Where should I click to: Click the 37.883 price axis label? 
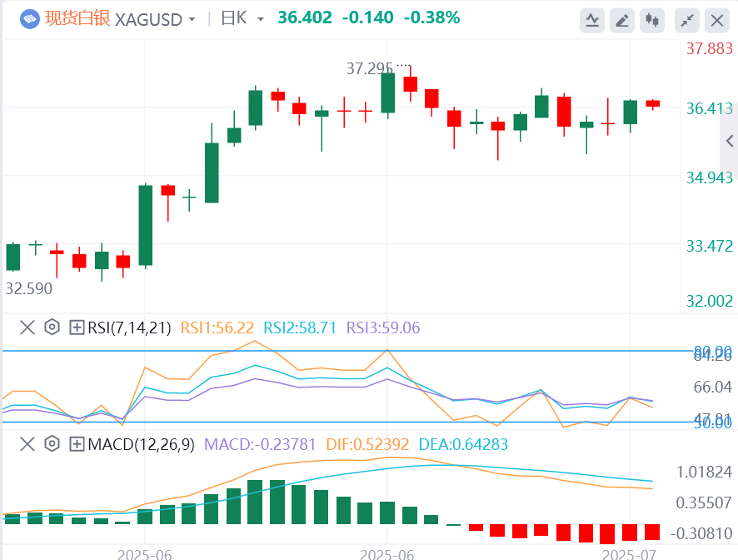click(x=710, y=48)
